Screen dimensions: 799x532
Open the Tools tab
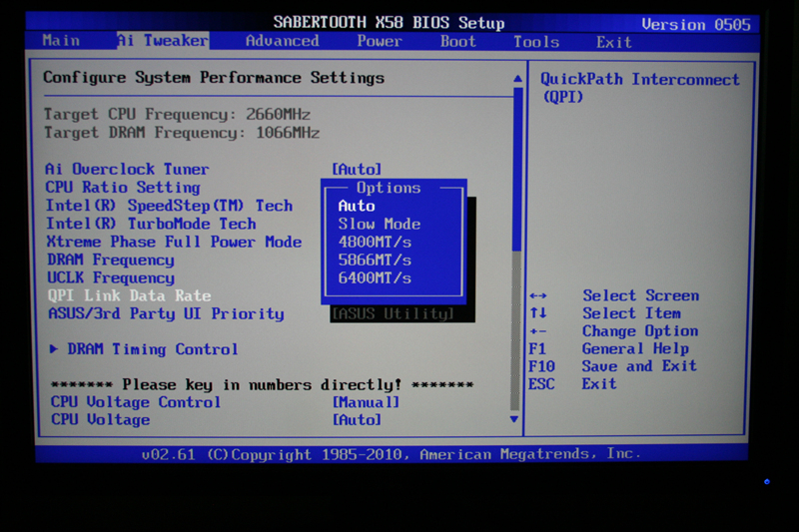click(536, 42)
